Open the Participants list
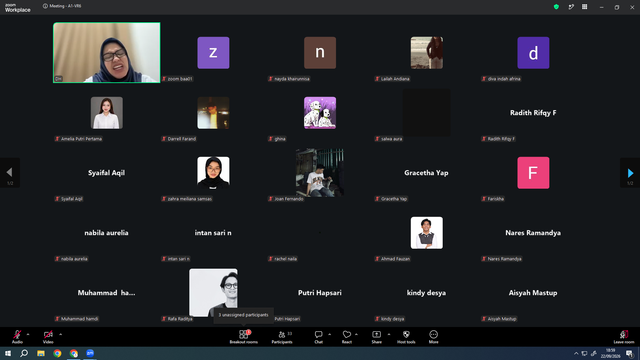Screen dimensions: 640x360 (x=282, y=337)
